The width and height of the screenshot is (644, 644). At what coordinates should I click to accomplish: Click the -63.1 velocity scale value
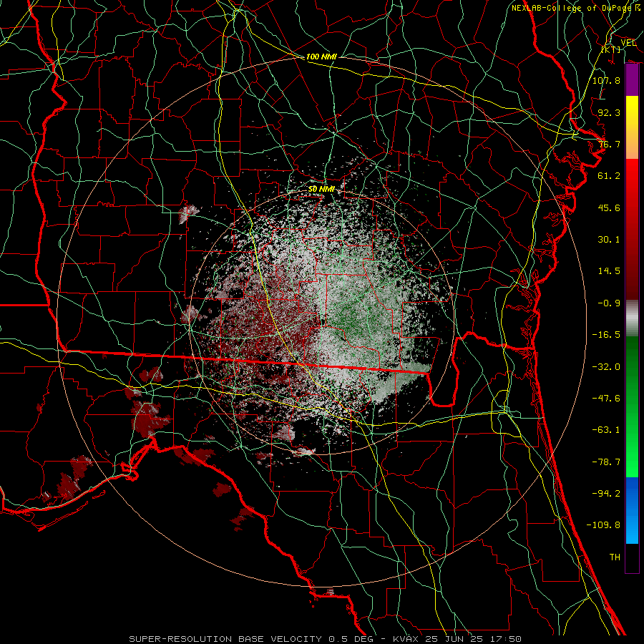click(x=606, y=430)
